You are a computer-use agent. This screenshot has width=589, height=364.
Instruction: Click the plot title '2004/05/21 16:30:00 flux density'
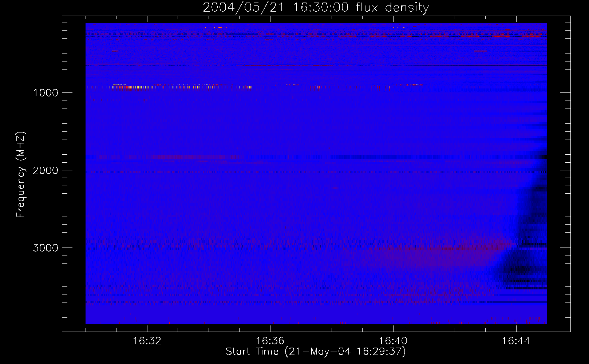[316, 7]
